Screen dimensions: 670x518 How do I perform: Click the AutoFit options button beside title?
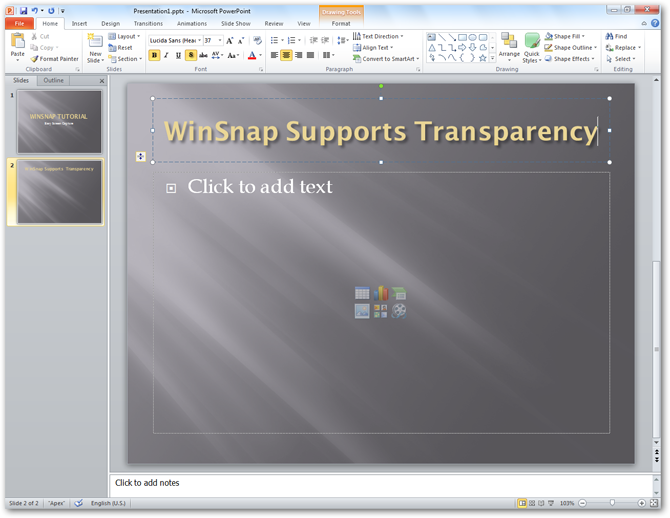pos(141,157)
